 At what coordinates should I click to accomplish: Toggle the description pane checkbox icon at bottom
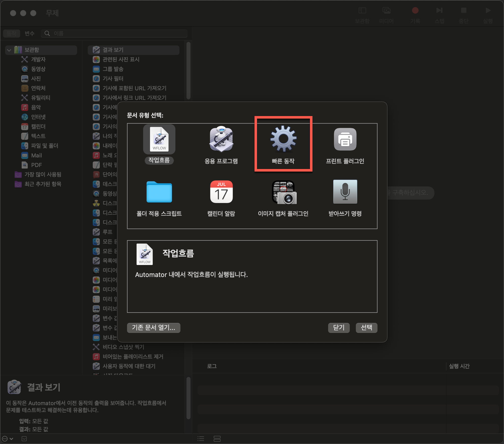24,439
